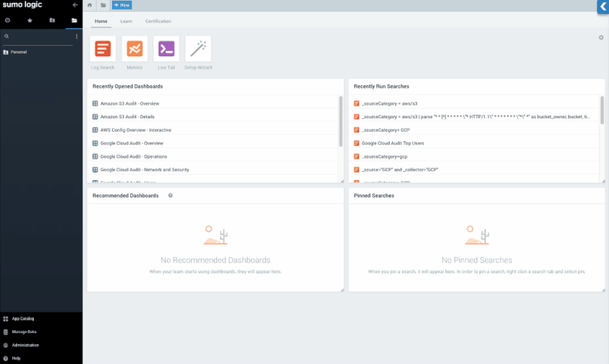Switch to the Home tab
Image resolution: width=609 pixels, height=364 pixels.
[x=101, y=21]
